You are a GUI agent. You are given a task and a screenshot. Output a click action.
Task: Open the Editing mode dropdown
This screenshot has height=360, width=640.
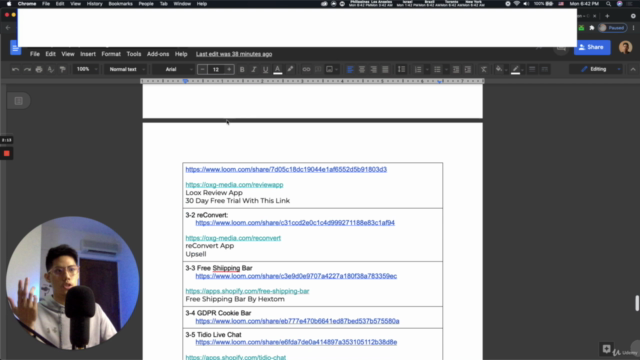(596, 69)
